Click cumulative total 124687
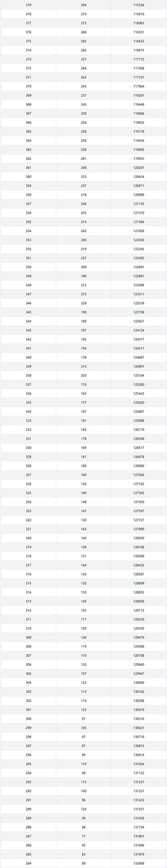Image resolution: width=167 pixels, height=868 pixels. [x=139, y=357]
